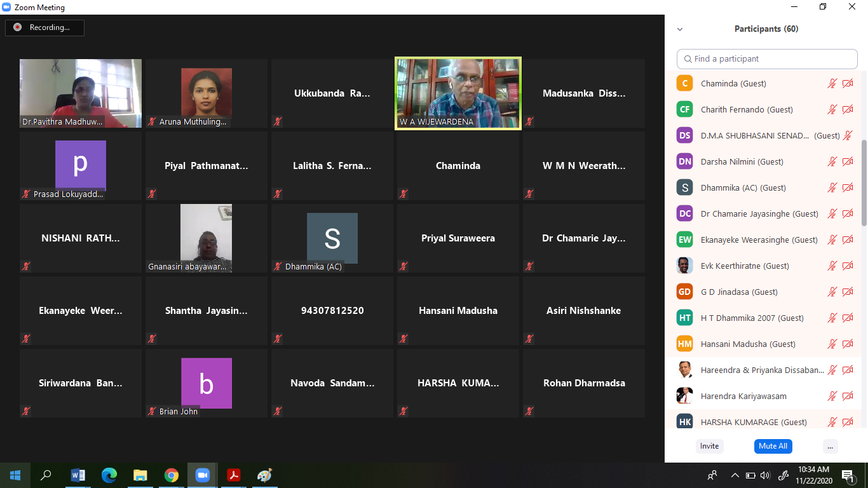
Task: Click Mute All button
Action: (x=773, y=446)
